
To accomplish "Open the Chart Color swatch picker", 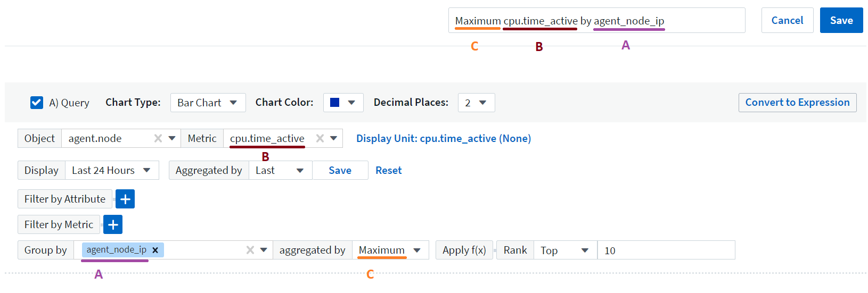I will point(343,103).
